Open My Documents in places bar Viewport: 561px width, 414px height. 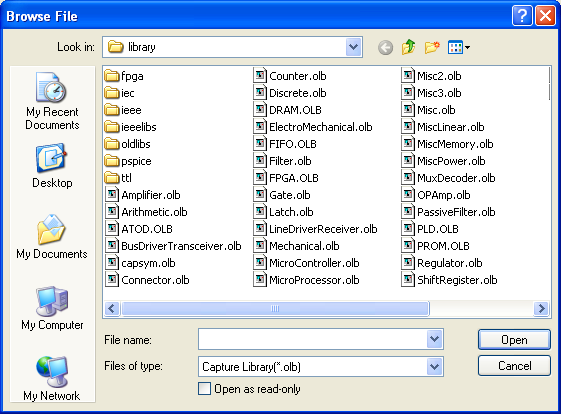pos(52,237)
